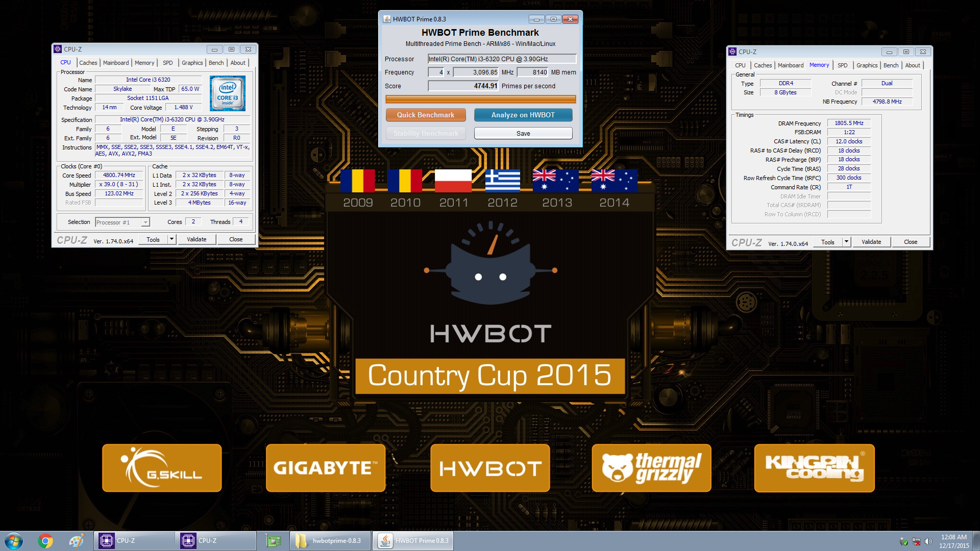The height and width of the screenshot is (551, 980).
Task: Click Analyze on HWBOT button
Action: [x=523, y=115]
